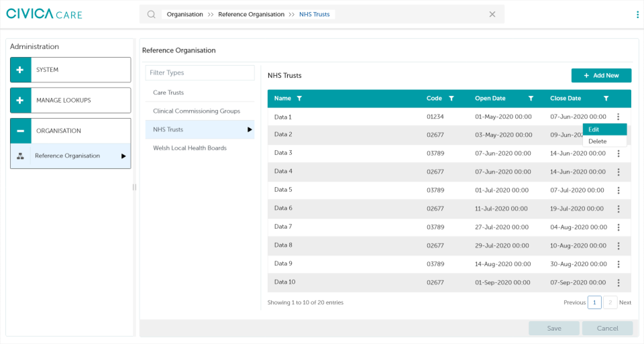Click open date 01-Sep-2020 00:00
This screenshot has width=644, height=344.
(502, 283)
